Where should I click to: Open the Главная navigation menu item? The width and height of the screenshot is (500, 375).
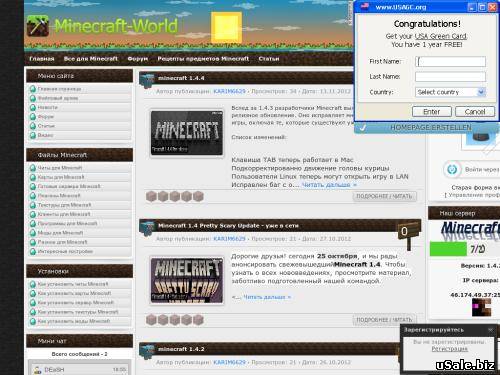coord(42,59)
